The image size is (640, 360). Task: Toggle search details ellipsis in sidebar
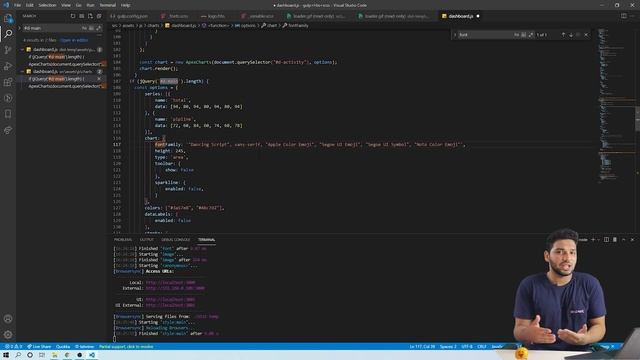pos(99,36)
